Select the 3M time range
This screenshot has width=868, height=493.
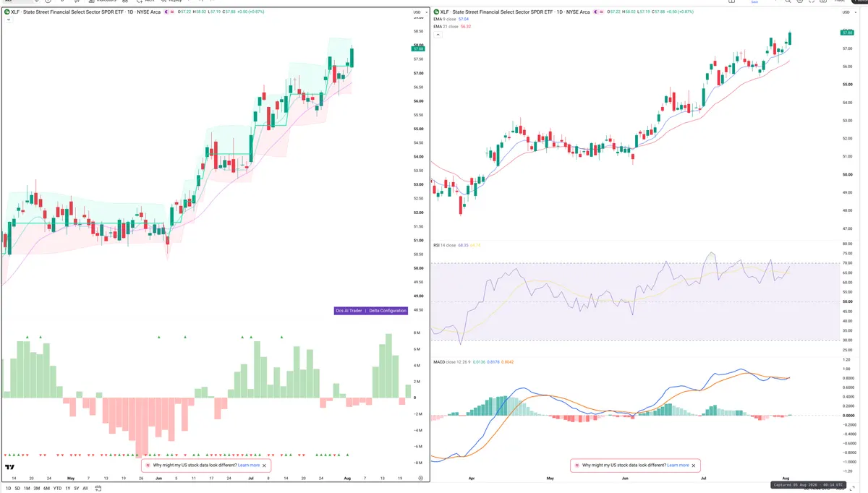click(36, 489)
